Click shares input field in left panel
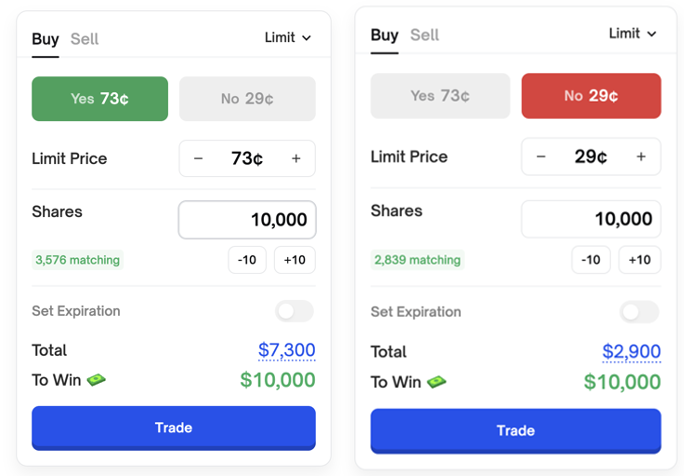 click(x=247, y=220)
